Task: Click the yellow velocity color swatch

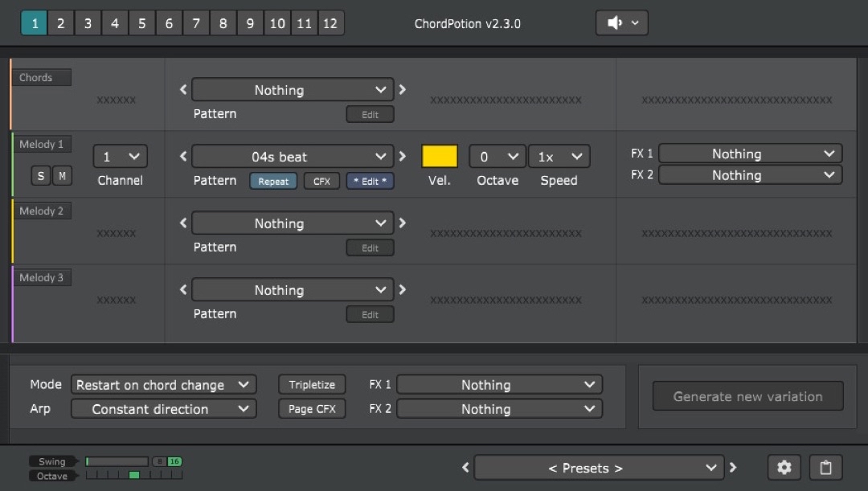Action: [x=440, y=157]
